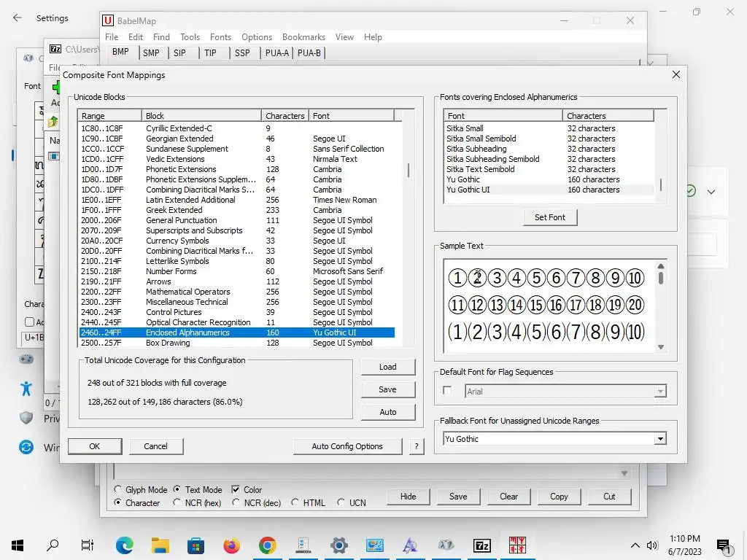747x560 pixels.
Task: Show hidden tray icons chevron
Action: (x=635, y=545)
